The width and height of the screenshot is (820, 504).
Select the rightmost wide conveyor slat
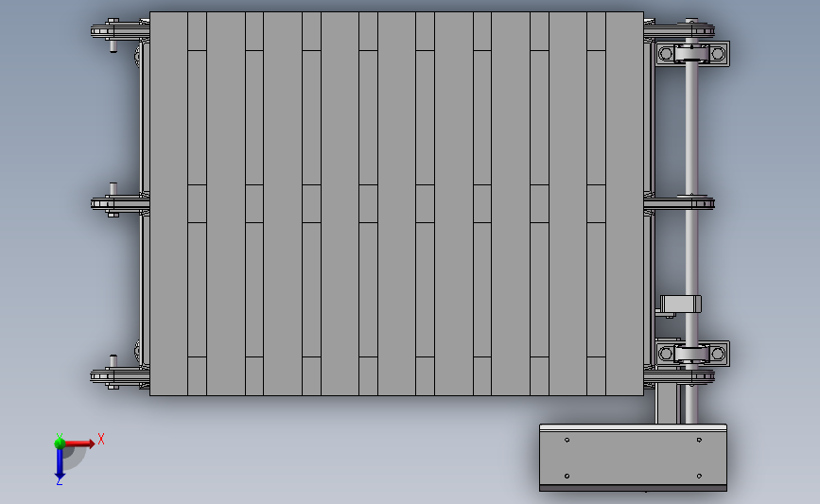(x=624, y=203)
